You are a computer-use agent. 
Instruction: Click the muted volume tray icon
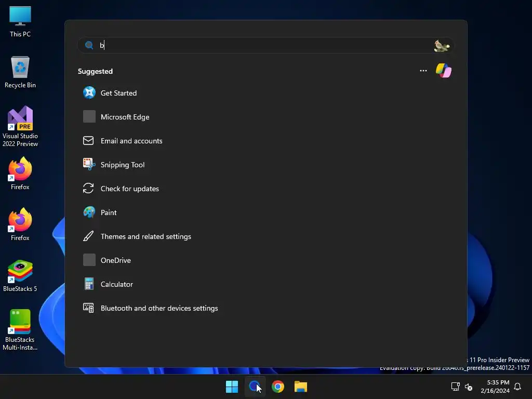coord(469,387)
